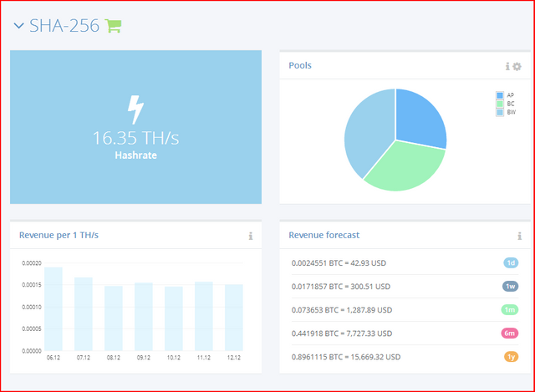Screen dimensions: 535x392
Task: Click the 06.12 revenue bar
Action: tap(53, 309)
